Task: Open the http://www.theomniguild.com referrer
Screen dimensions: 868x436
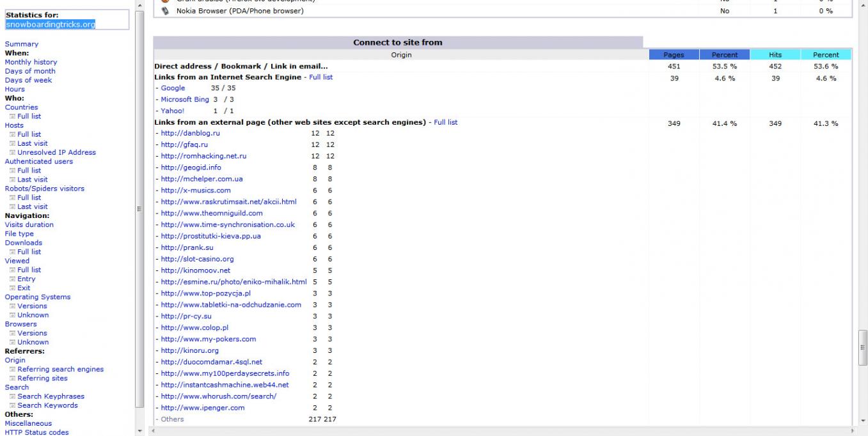Action: (212, 213)
